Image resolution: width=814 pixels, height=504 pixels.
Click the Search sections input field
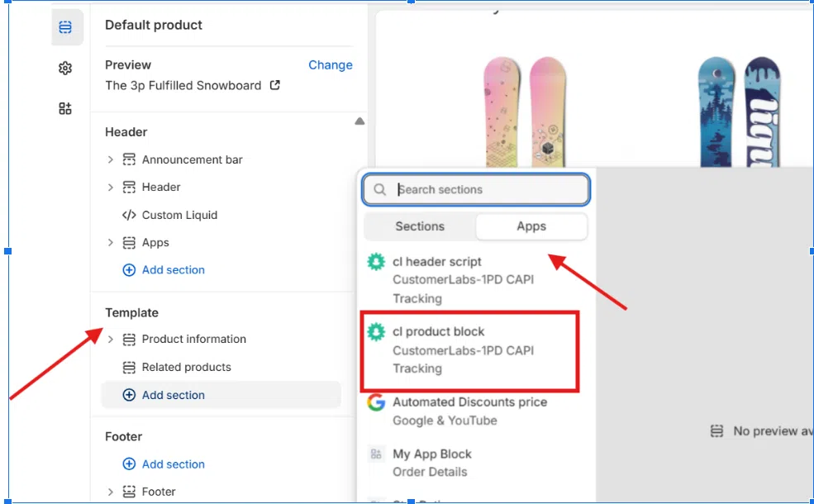(x=488, y=189)
